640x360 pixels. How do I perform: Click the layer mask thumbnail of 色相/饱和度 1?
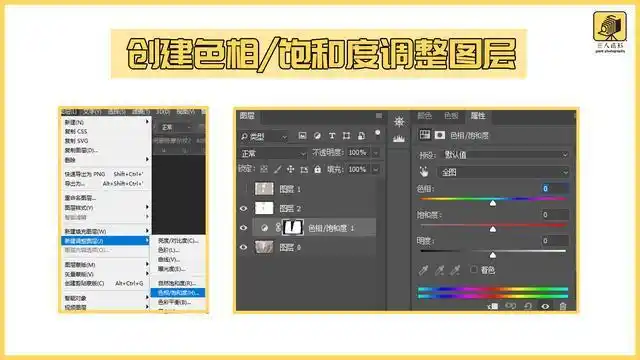[x=293, y=227]
